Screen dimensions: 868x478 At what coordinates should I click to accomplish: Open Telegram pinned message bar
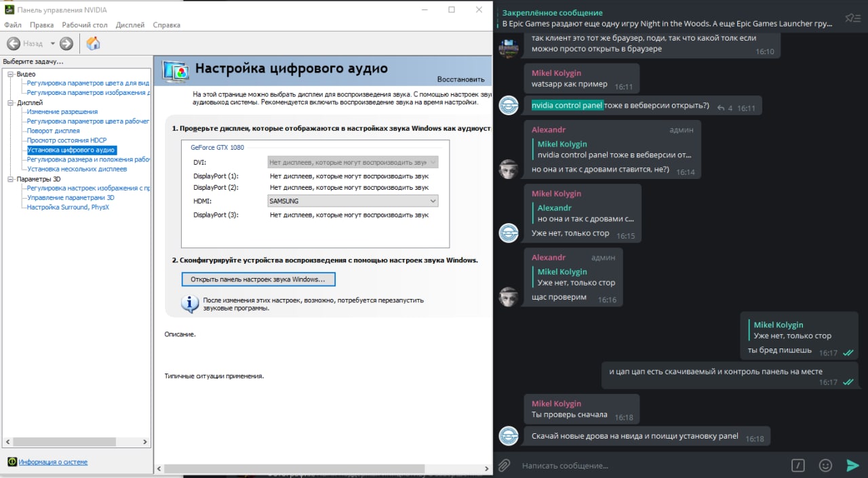(668, 18)
